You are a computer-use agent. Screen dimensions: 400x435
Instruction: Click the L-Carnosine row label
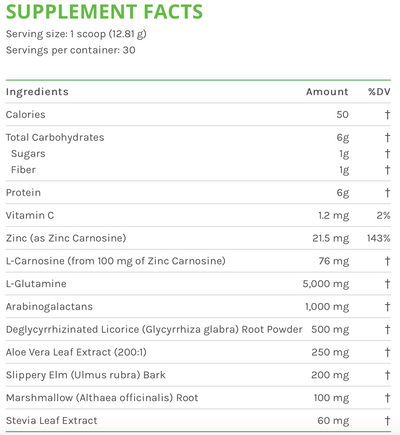click(116, 261)
